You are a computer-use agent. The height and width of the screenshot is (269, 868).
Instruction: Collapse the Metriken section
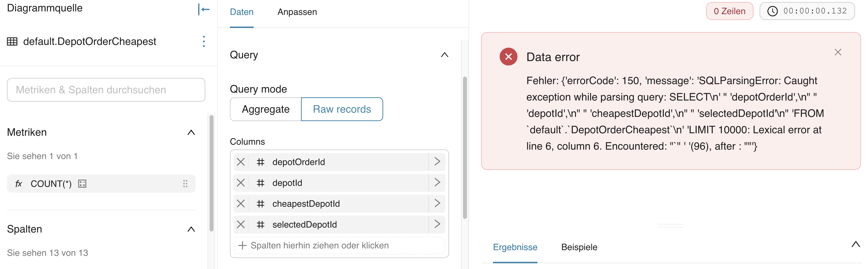pyautogui.click(x=191, y=132)
